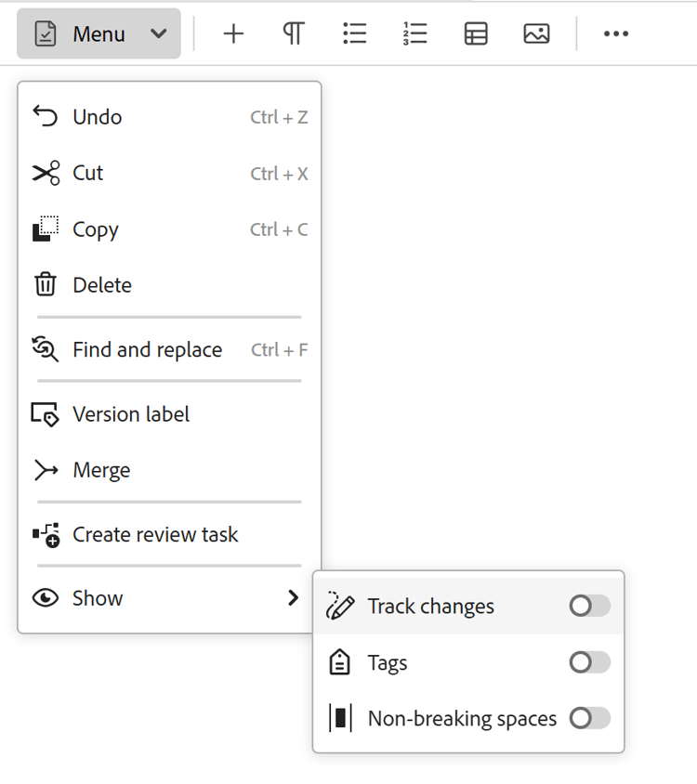Click the plus insert element icon
The image size is (697, 784).
click(x=233, y=34)
